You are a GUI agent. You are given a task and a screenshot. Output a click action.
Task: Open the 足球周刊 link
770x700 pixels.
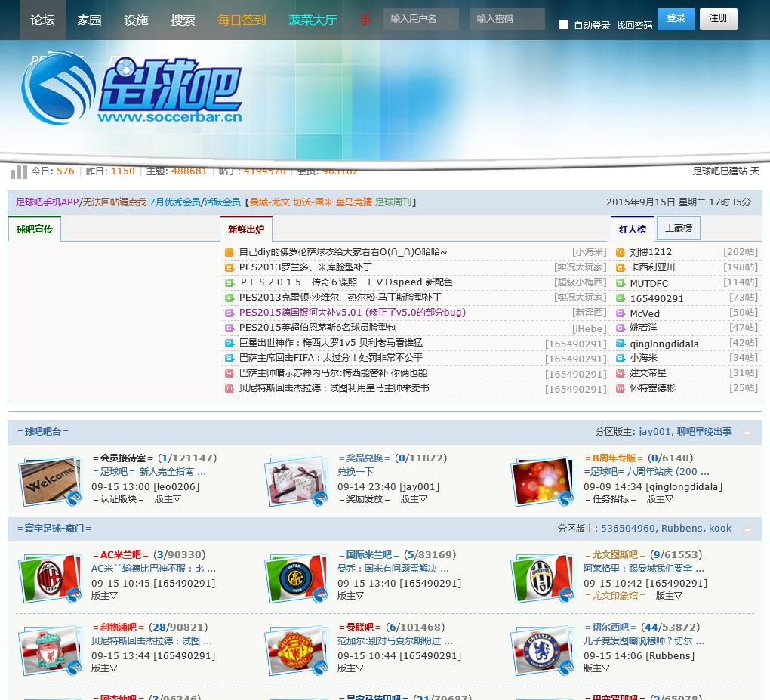point(393,202)
